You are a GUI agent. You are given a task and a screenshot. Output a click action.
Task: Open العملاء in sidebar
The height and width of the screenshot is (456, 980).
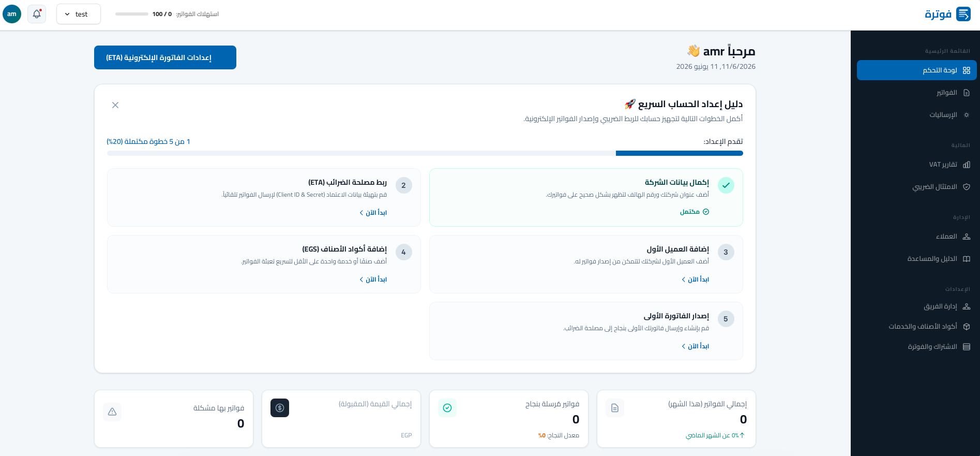(916, 237)
